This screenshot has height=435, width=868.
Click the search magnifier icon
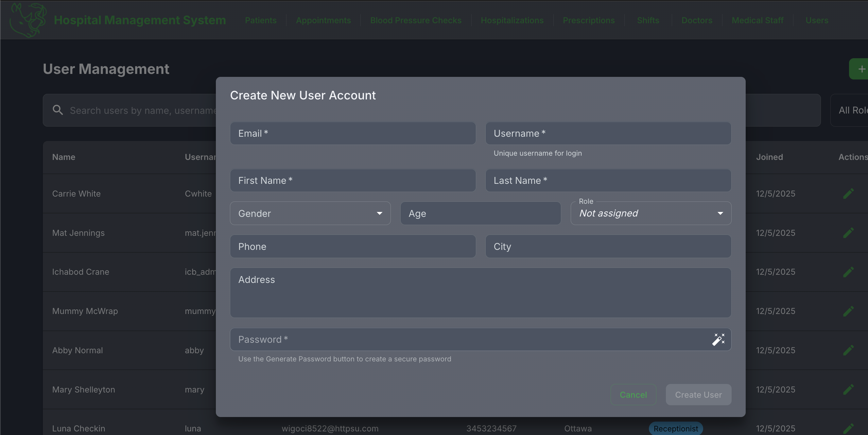(x=58, y=110)
